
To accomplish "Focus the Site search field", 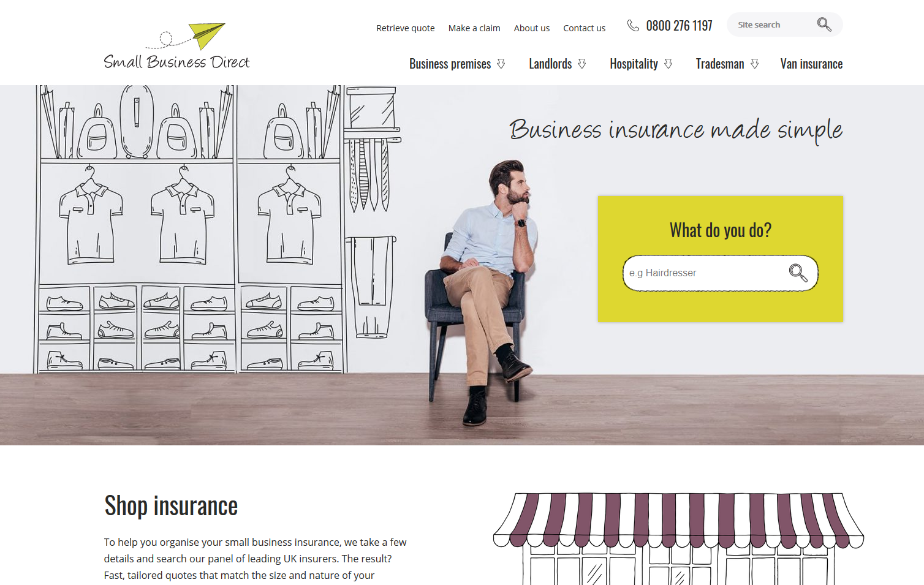I will tap(773, 25).
